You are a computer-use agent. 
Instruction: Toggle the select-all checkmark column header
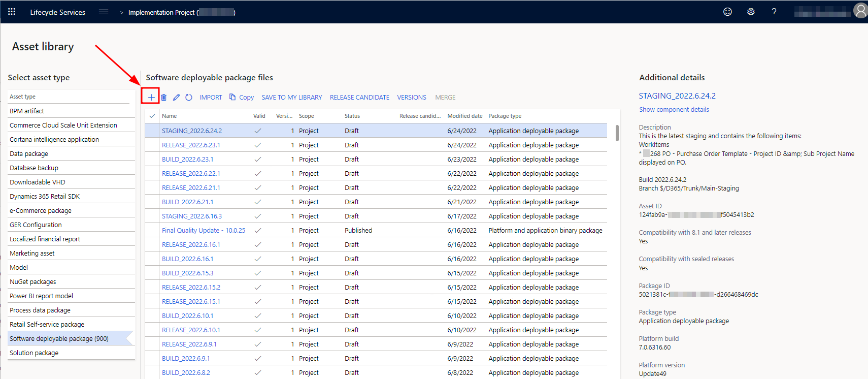click(x=152, y=116)
